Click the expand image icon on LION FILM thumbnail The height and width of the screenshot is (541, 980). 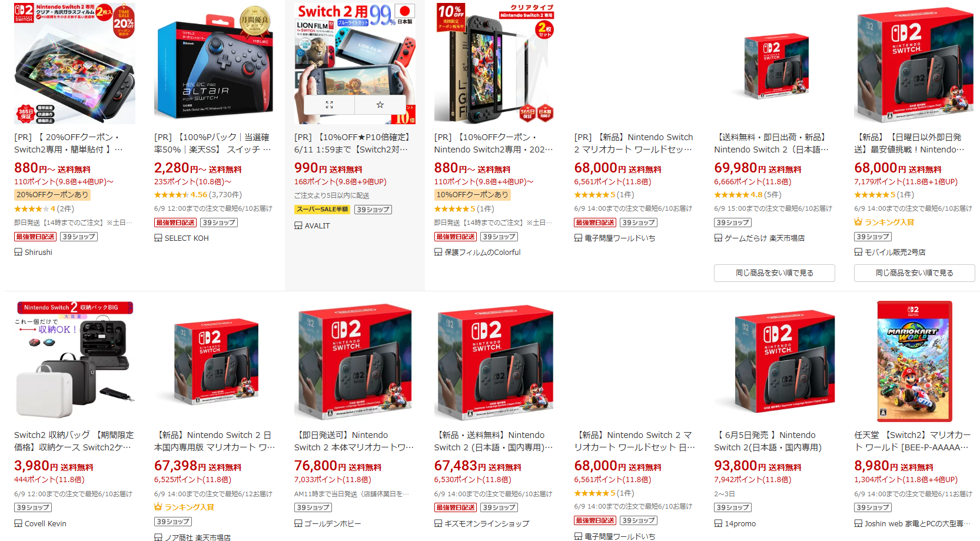click(x=329, y=105)
